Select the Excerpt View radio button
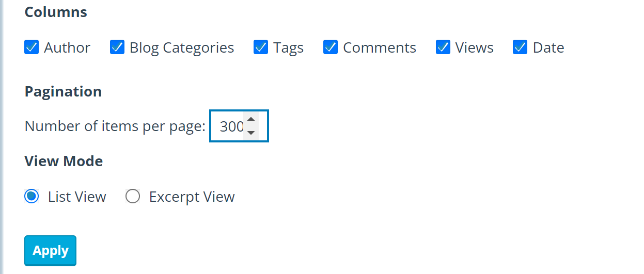644x274 pixels. click(x=133, y=197)
